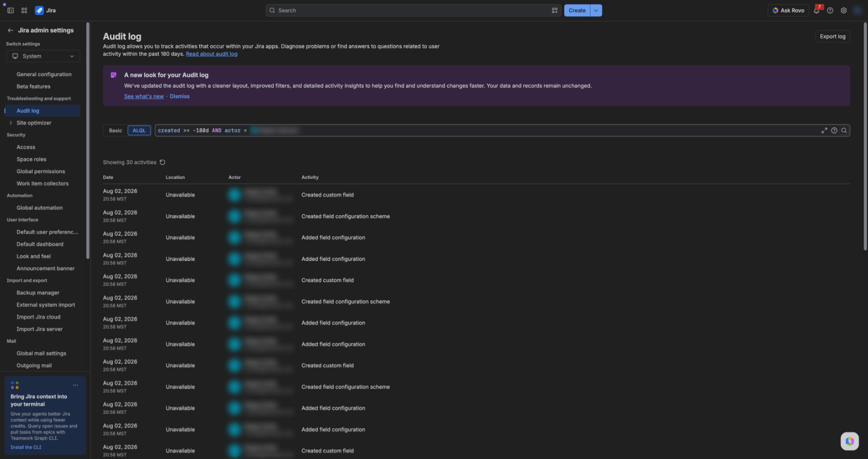This screenshot has width=868, height=459.
Task: Open ALQL syntax help icon
Action: (834, 131)
